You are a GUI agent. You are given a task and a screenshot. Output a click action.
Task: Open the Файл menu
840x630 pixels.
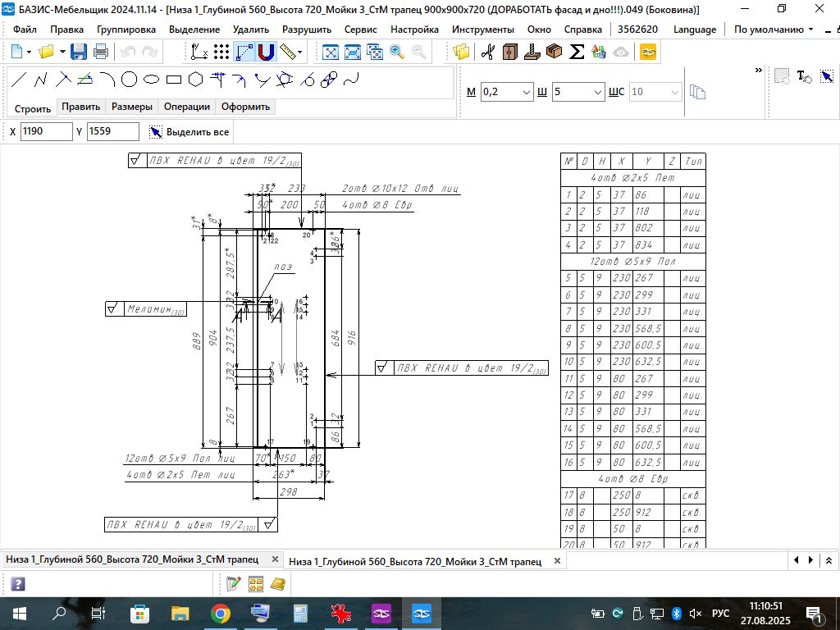[25, 30]
